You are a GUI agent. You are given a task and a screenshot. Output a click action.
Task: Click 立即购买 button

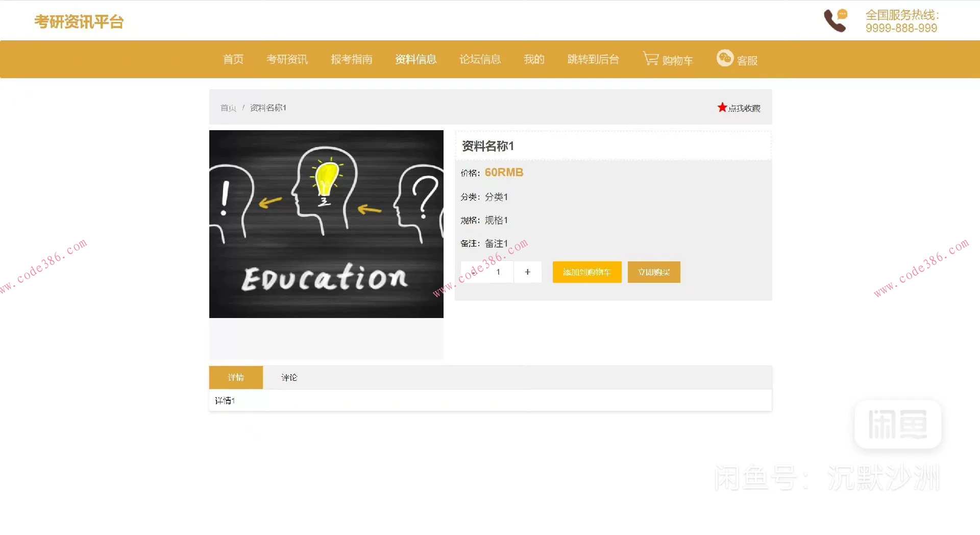(x=653, y=272)
